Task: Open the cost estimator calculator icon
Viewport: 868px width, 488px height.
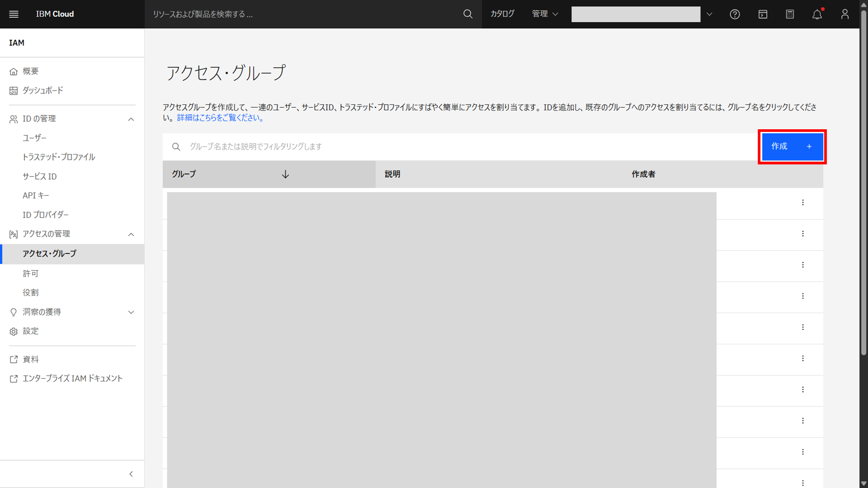Action: pos(790,14)
